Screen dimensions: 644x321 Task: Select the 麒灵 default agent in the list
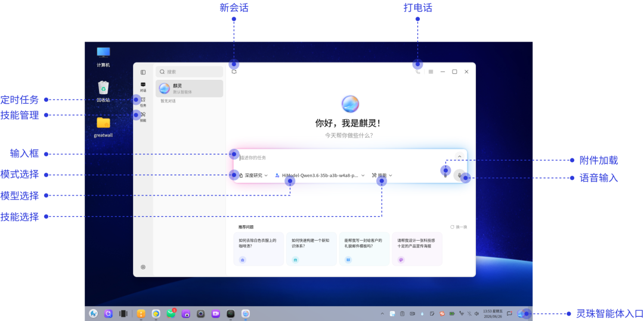(190, 89)
